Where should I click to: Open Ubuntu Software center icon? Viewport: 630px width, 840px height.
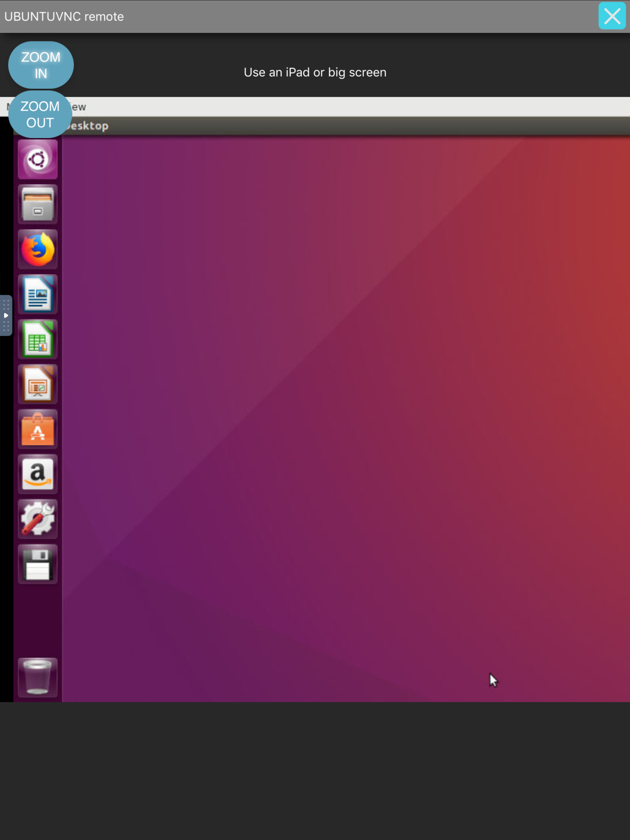(38, 429)
